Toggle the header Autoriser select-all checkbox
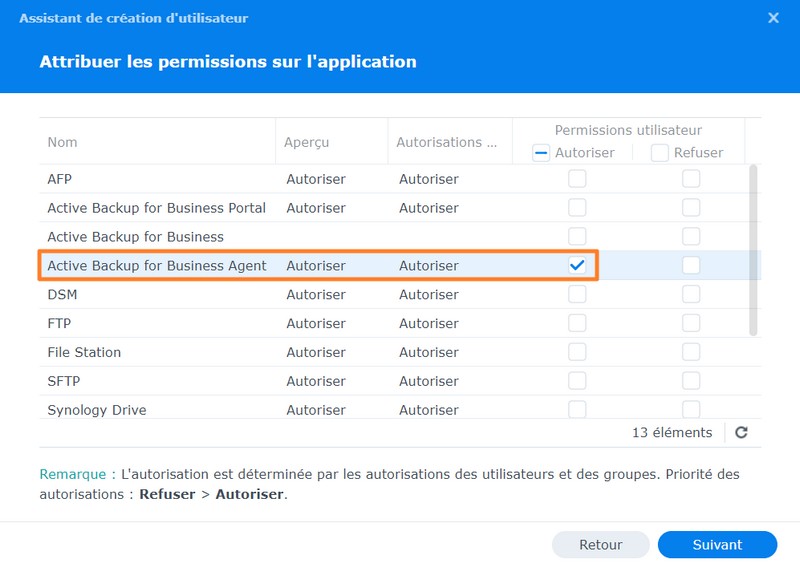The height and width of the screenshot is (568, 800). tap(541, 153)
